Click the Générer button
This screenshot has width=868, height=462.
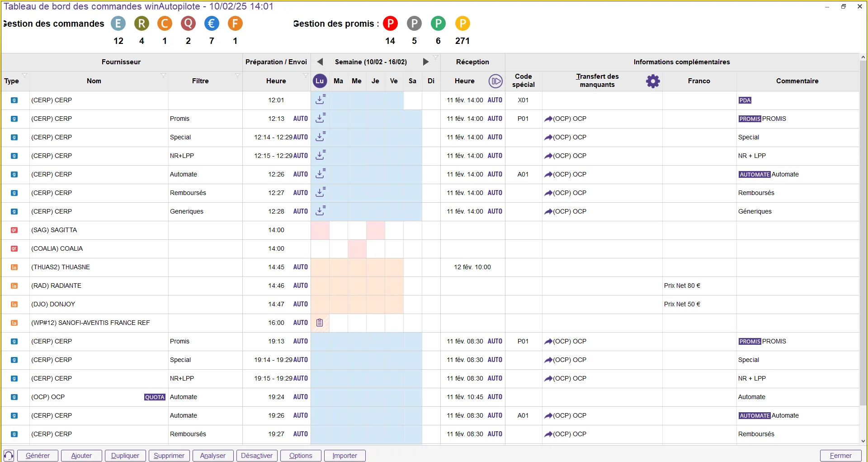coord(38,456)
